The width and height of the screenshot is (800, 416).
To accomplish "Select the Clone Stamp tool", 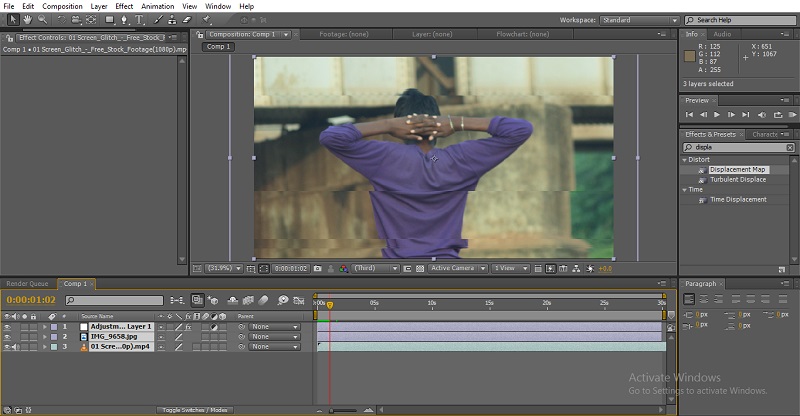I will [172, 20].
